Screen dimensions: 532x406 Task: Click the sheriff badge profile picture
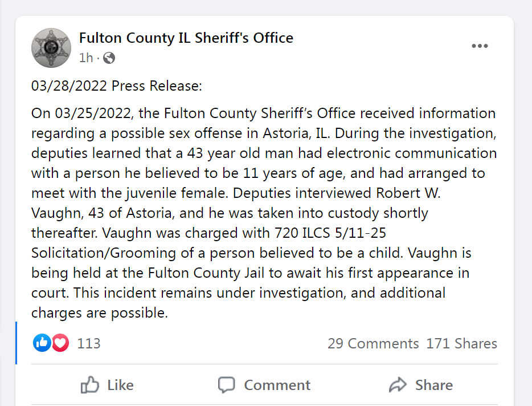click(51, 47)
